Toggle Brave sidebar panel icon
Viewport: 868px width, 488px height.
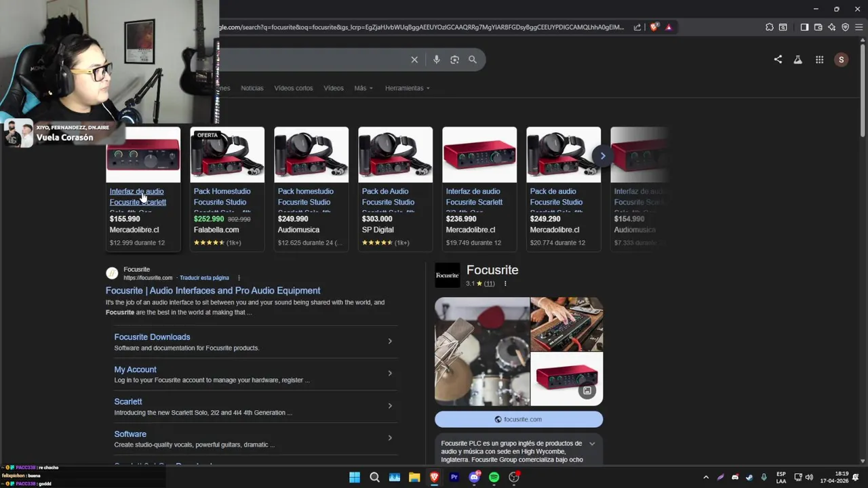tap(804, 27)
